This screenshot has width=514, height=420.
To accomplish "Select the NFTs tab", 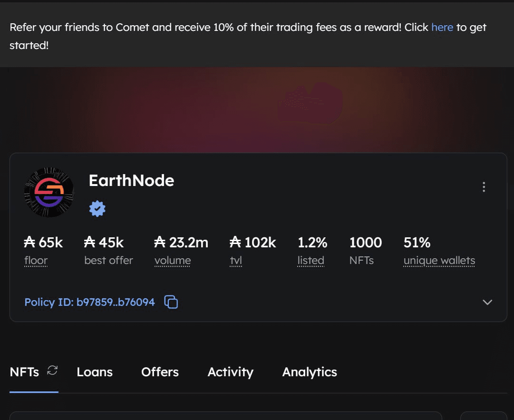I will 25,372.
